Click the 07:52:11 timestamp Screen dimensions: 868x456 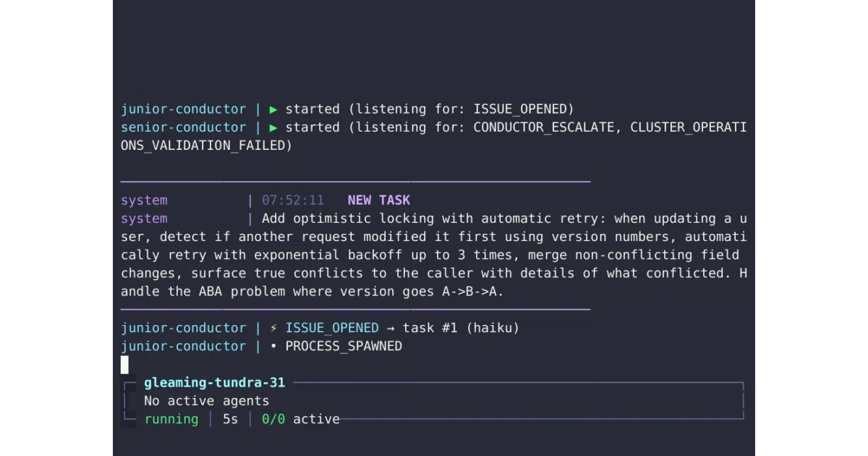[x=293, y=200]
